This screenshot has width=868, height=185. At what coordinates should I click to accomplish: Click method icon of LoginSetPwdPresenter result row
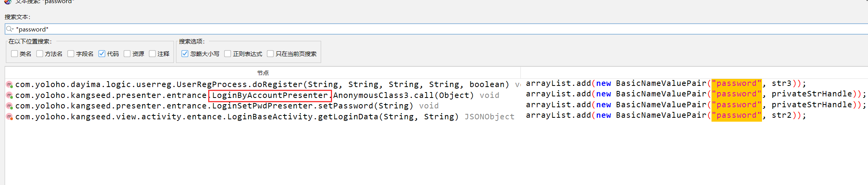[x=9, y=106]
